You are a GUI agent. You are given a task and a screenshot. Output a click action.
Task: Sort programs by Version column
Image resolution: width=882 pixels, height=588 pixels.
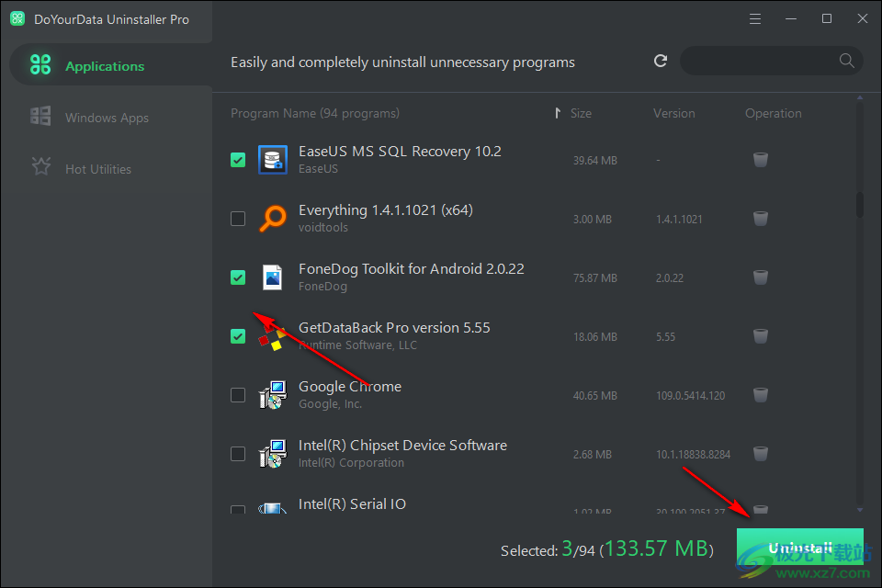click(x=673, y=113)
